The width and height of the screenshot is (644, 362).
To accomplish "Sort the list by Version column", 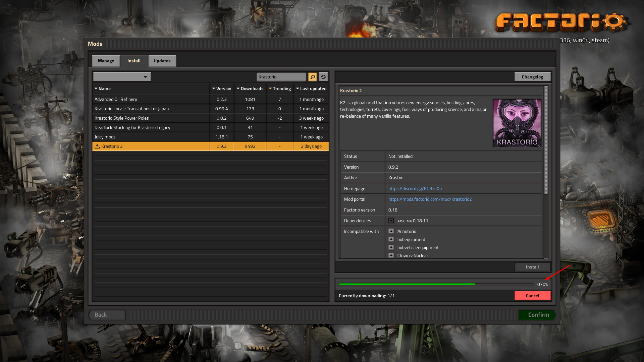I will (x=222, y=88).
